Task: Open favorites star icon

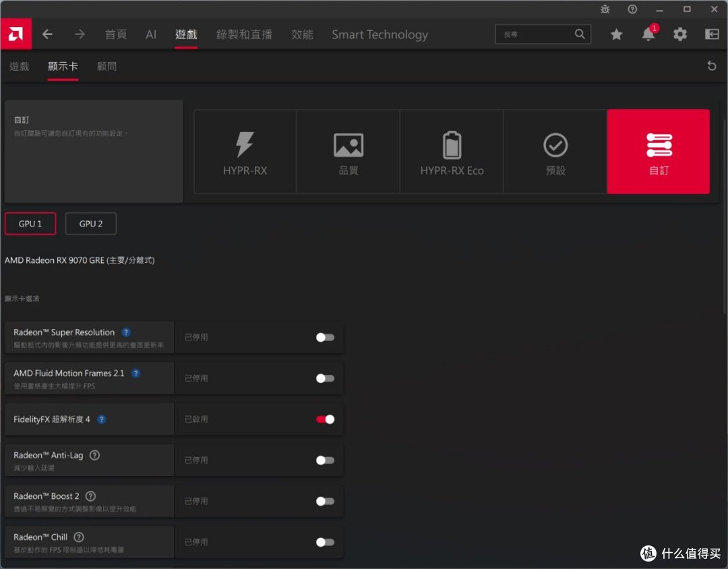Action: pyautogui.click(x=616, y=34)
